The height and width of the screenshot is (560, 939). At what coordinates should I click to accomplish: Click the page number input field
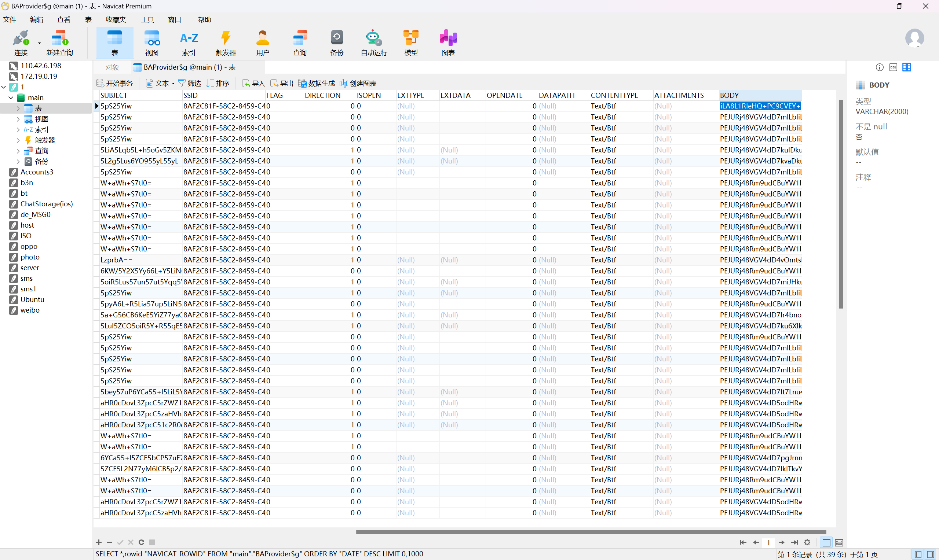[x=768, y=543]
